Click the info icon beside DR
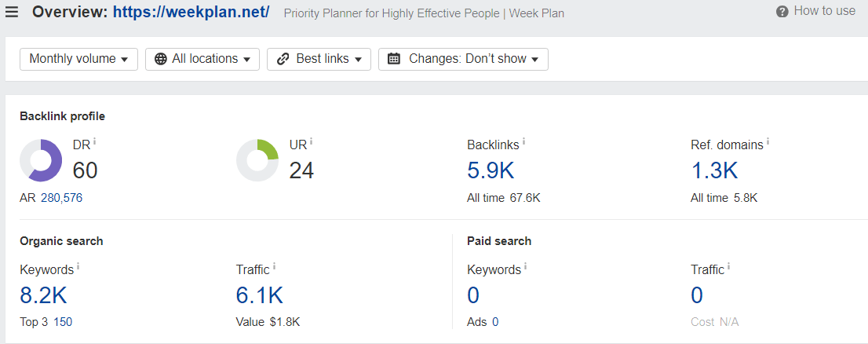The width and height of the screenshot is (868, 344). click(x=95, y=142)
